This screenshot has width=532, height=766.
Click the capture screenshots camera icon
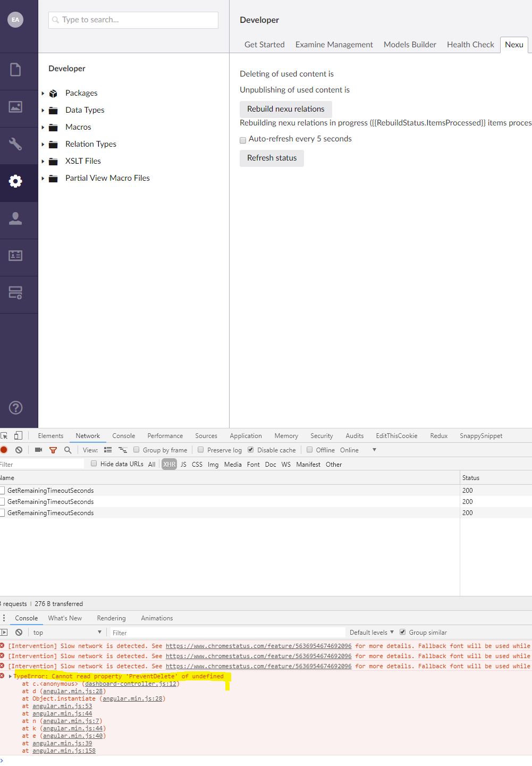point(38,450)
